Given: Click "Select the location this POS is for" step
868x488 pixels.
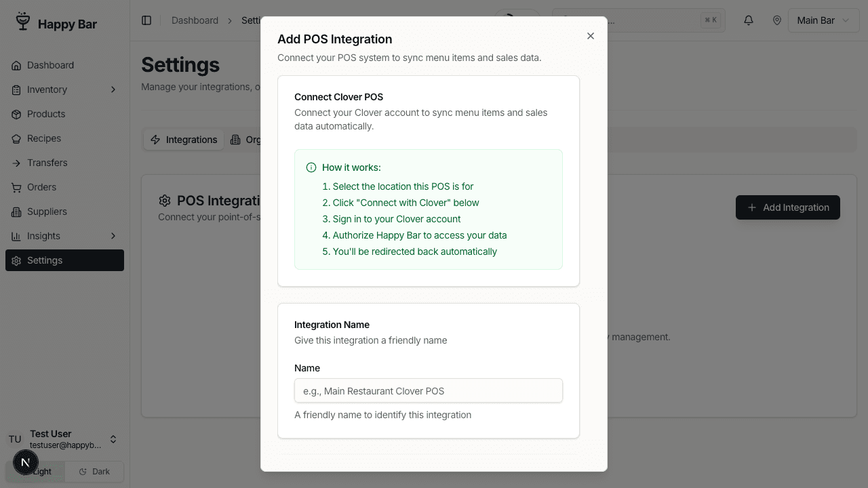Looking at the screenshot, I should pyautogui.click(x=403, y=186).
